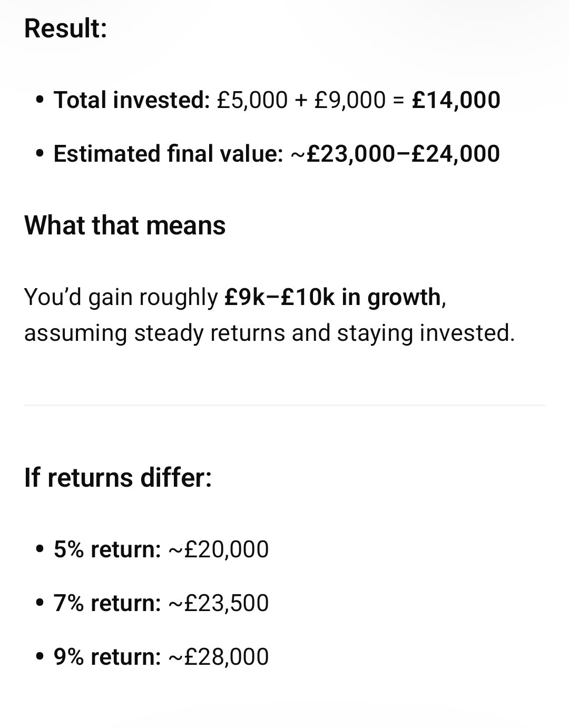Click the "9% return:" label

(107, 657)
